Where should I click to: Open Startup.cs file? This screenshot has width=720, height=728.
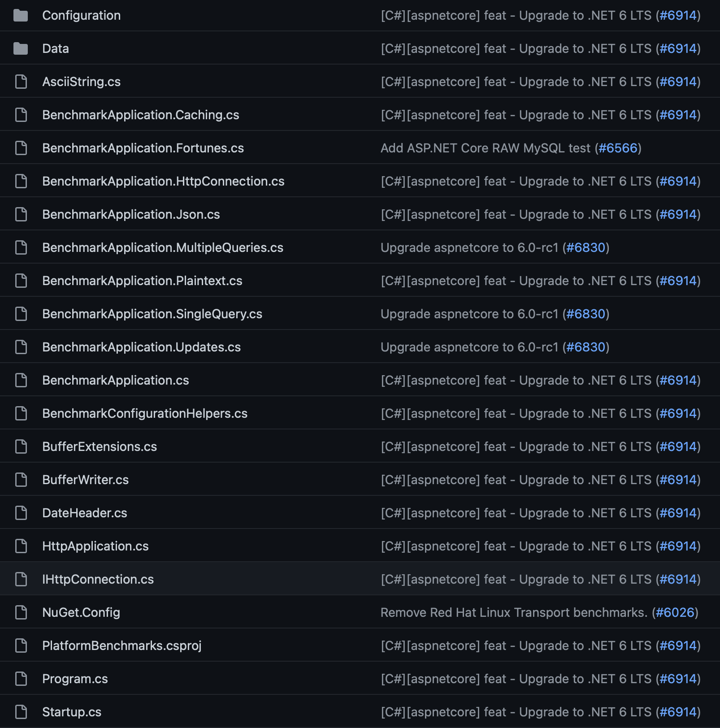pyautogui.click(x=72, y=712)
